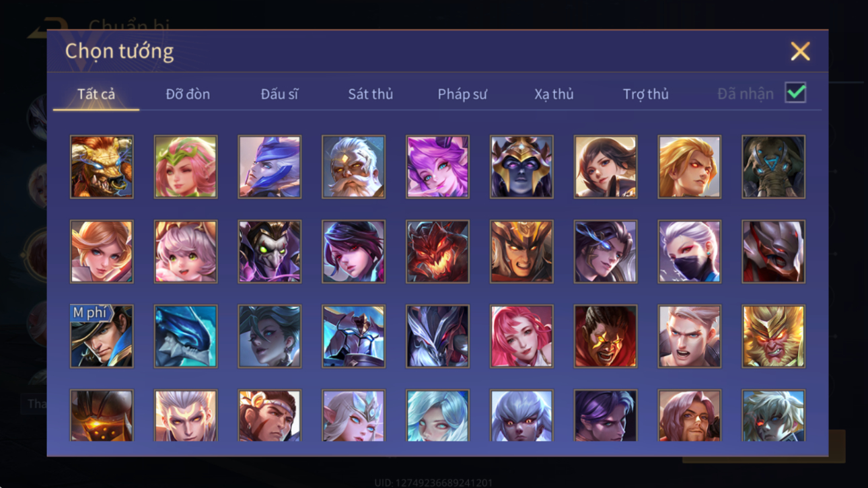Pick the masked white-haired ninja hero
Viewport: 868px width, 488px height.
689,252
